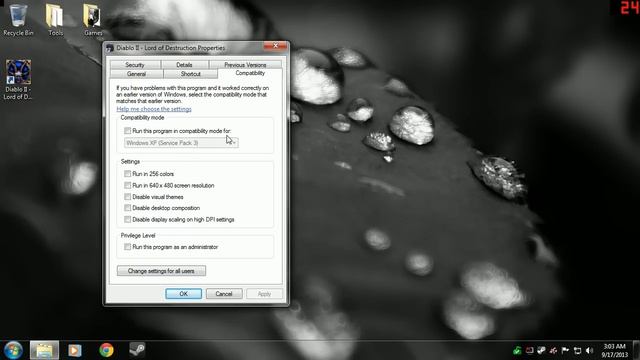640x360 pixels.
Task: Click the Cancel button
Action: pos(224,294)
